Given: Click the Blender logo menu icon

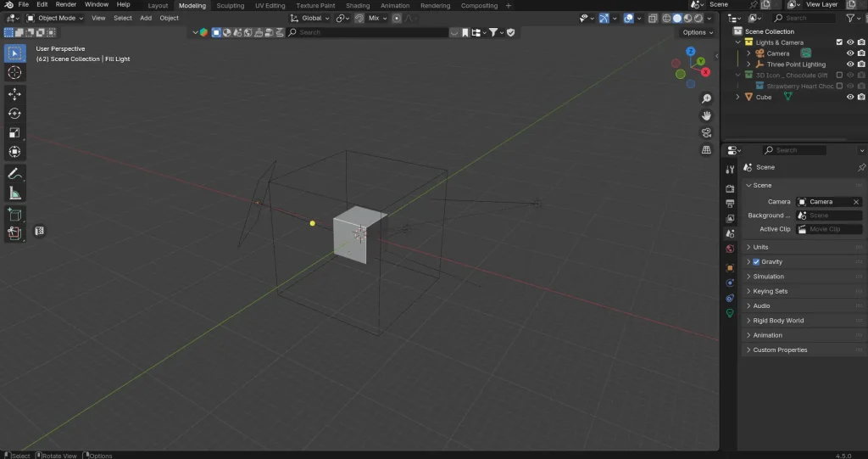Looking at the screenshot, I should (8, 4).
